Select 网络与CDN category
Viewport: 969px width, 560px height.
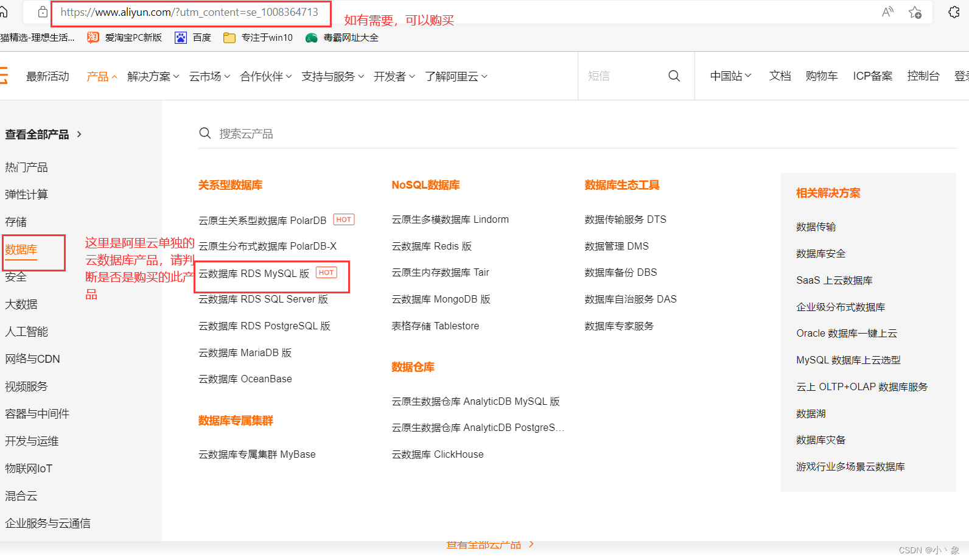coord(32,359)
